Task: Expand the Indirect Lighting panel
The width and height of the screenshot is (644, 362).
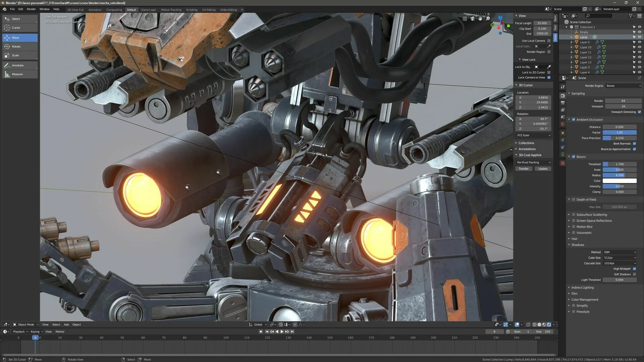Action: (582, 288)
